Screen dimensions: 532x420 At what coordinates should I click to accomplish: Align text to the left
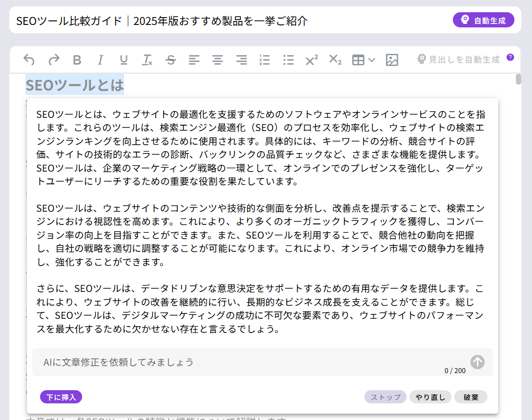coord(194,60)
